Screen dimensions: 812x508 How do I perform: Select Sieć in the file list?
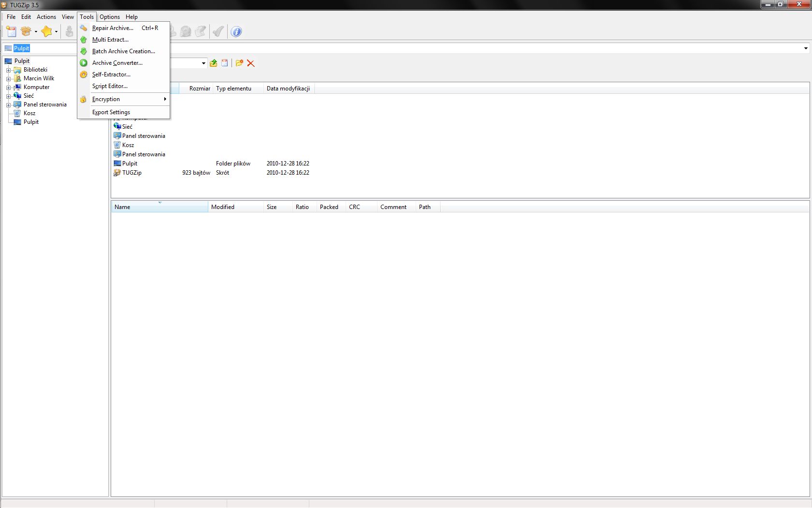tap(127, 127)
